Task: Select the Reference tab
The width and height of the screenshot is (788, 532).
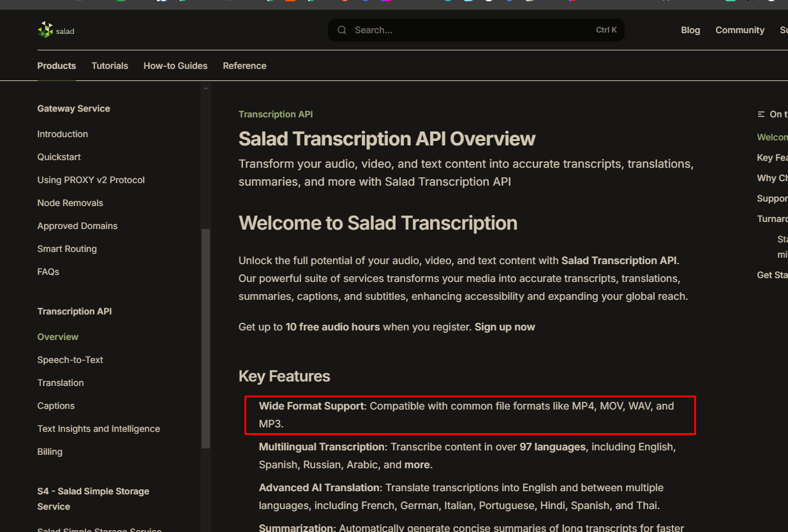Action: (x=244, y=66)
